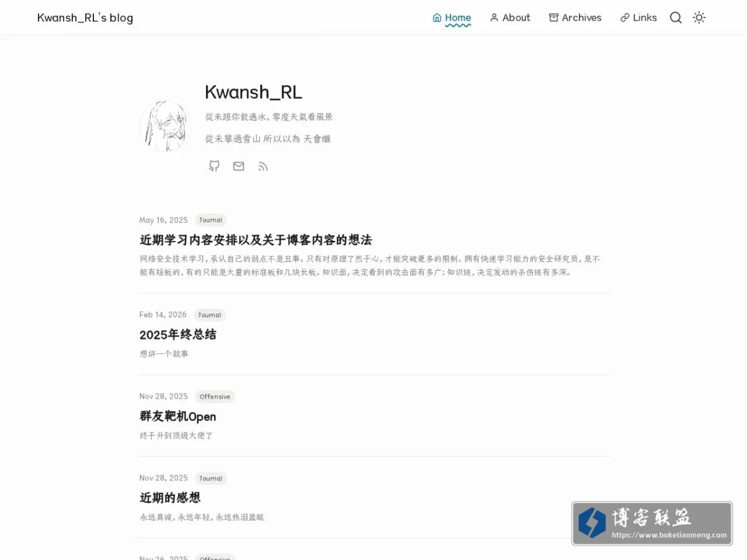Open the GitHub profile icon
The height and width of the screenshot is (560, 747).
click(214, 166)
